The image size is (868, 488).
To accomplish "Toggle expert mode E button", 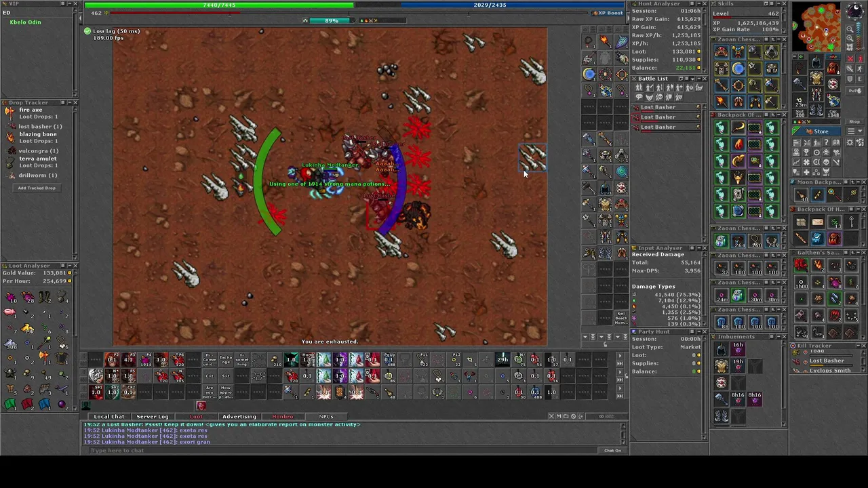I will (x=859, y=79).
